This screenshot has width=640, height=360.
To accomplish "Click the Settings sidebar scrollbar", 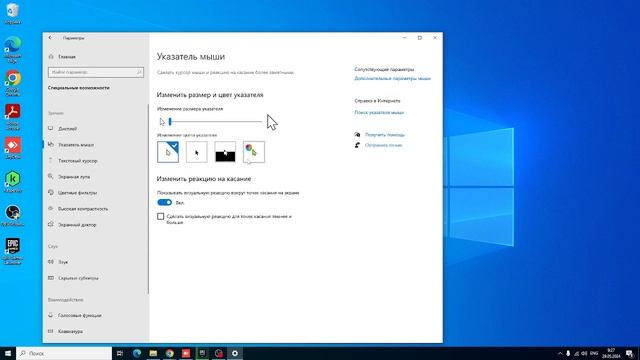I will pyautogui.click(x=148, y=199).
